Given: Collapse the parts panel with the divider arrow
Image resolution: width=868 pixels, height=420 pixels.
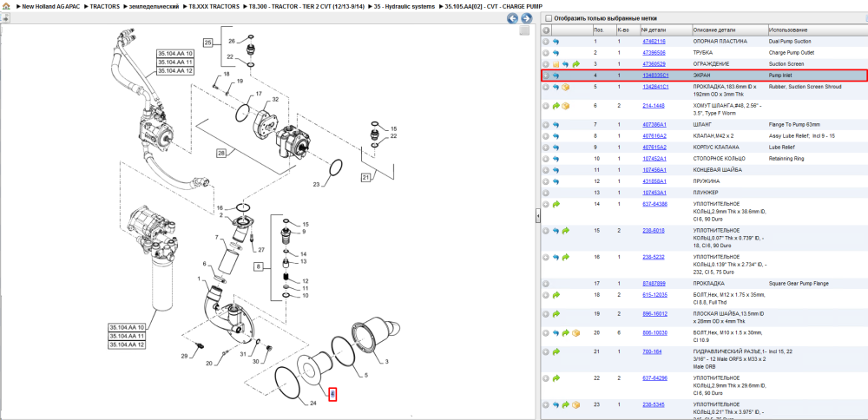Looking at the screenshot, I should tap(537, 217).
